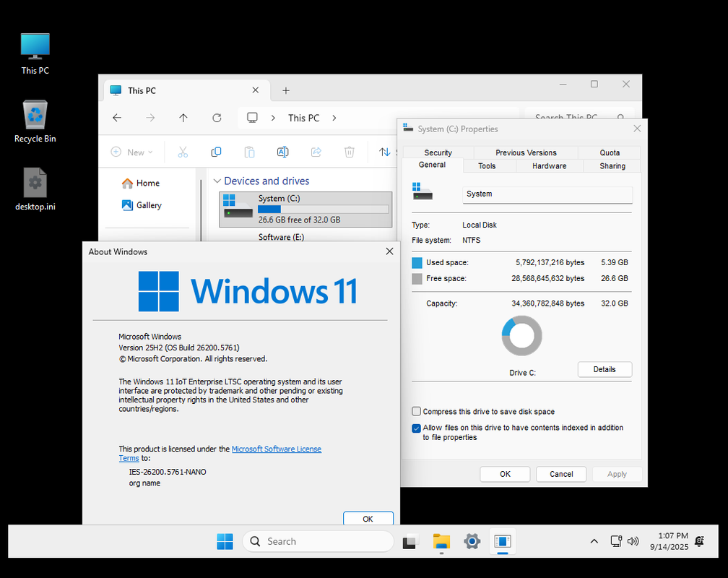Show hidden tray icons chevron
728x578 pixels.
[x=594, y=541]
